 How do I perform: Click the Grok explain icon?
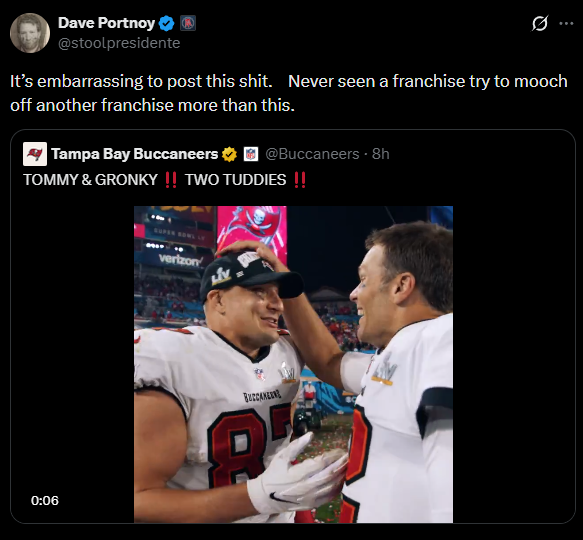point(539,23)
